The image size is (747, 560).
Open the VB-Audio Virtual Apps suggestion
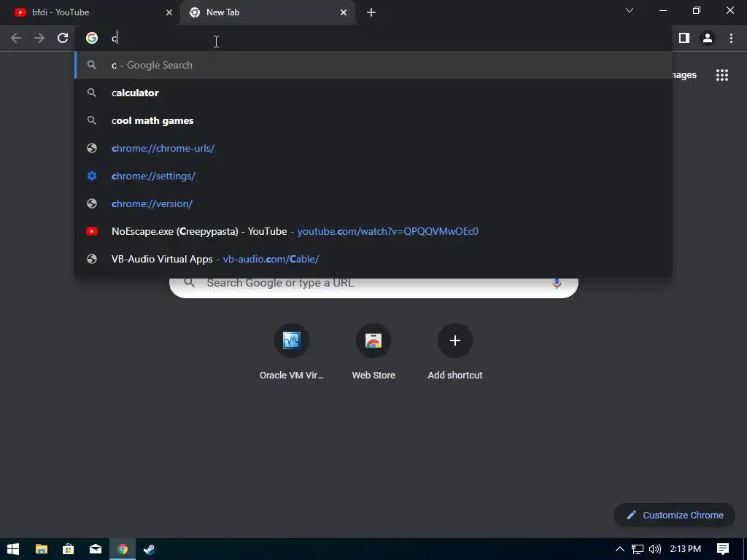373,259
